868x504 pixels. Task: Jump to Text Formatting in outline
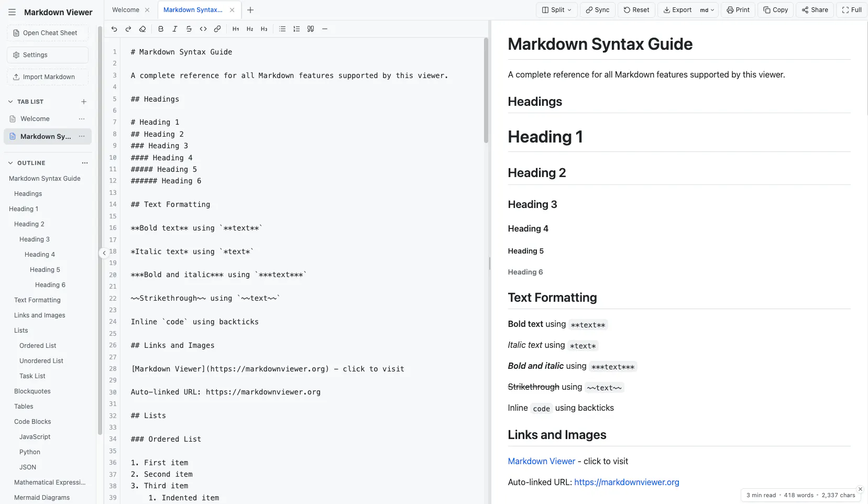click(x=37, y=300)
